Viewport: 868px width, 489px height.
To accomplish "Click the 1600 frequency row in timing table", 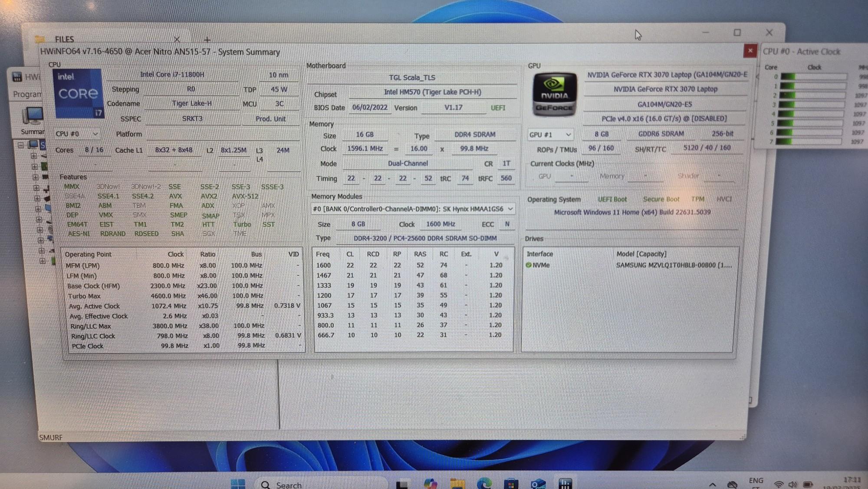I will (412, 265).
